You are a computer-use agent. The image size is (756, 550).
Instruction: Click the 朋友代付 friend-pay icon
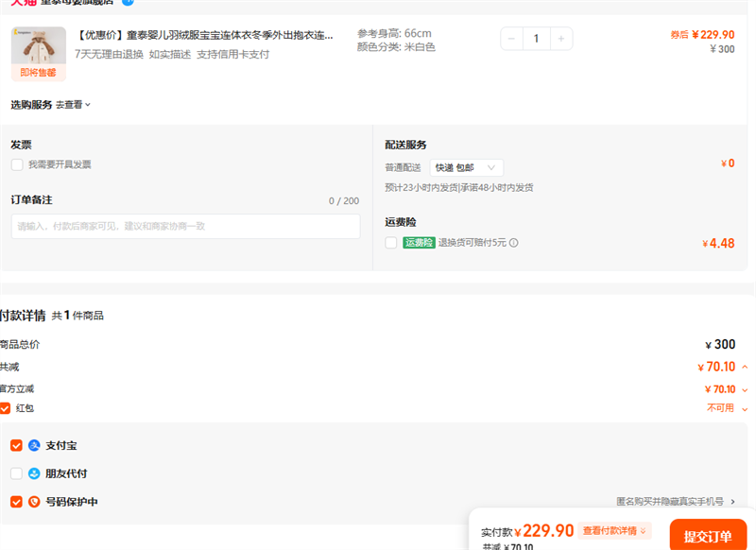tap(34, 473)
